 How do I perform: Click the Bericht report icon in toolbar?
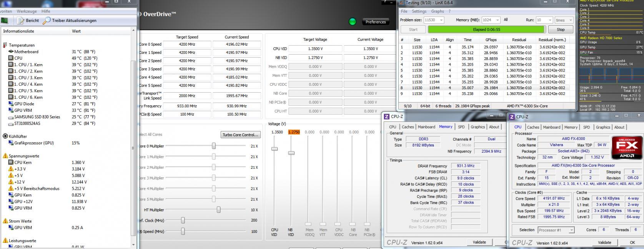(20, 20)
